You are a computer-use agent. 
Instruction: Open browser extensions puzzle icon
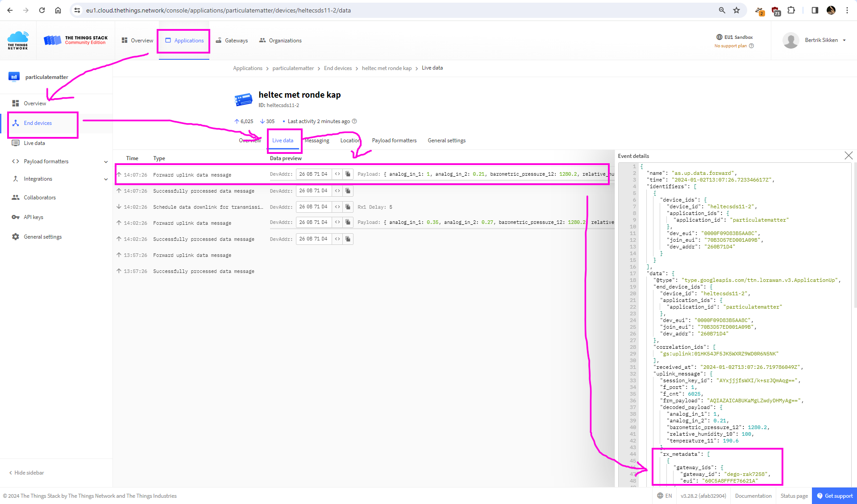tap(791, 10)
